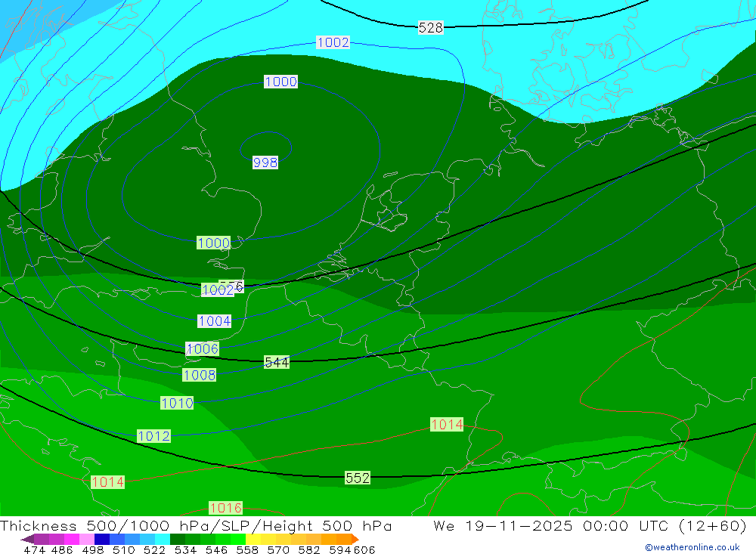Click the 1012 isobar label

153,436
